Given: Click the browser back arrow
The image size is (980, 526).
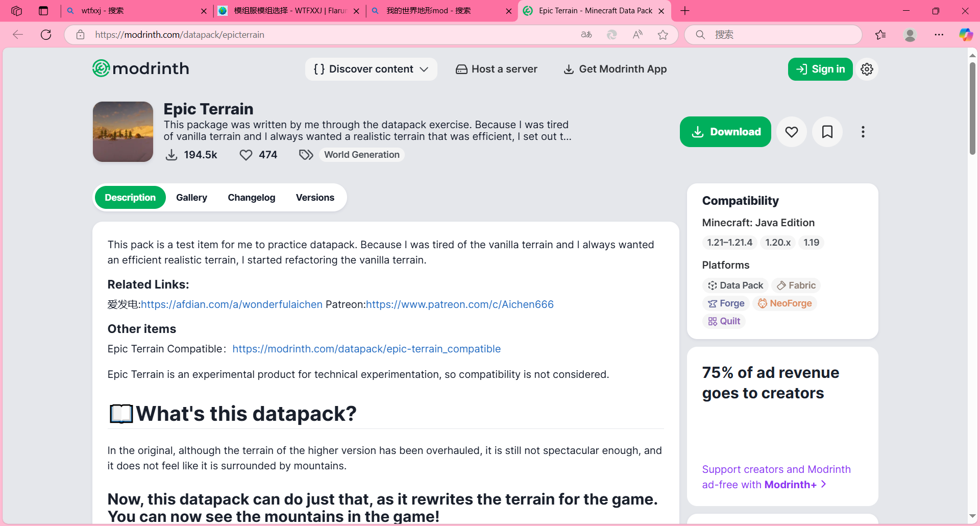Looking at the screenshot, I should tap(18, 35).
